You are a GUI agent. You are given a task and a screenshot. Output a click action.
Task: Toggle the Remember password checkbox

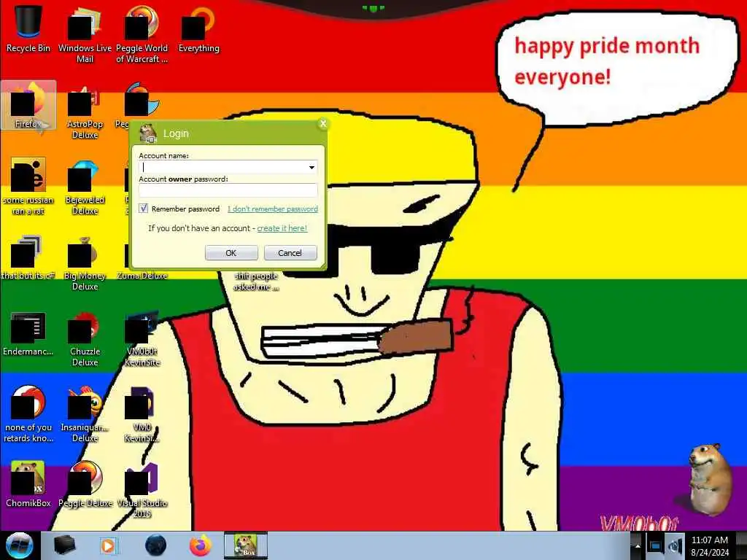point(144,209)
